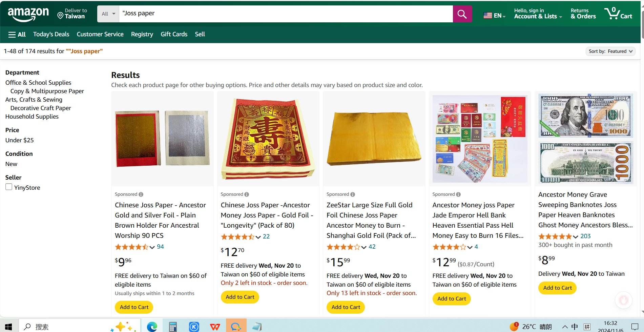Click the Amazon logo

28,14
